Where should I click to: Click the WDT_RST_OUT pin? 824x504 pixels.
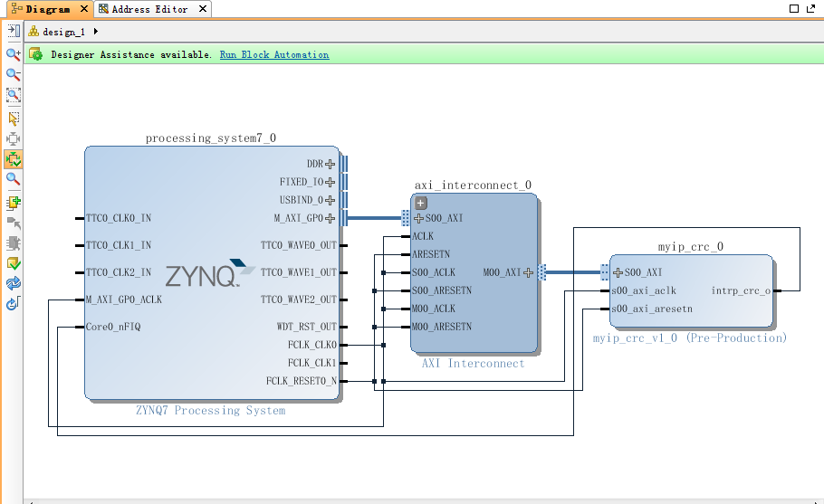307,327
